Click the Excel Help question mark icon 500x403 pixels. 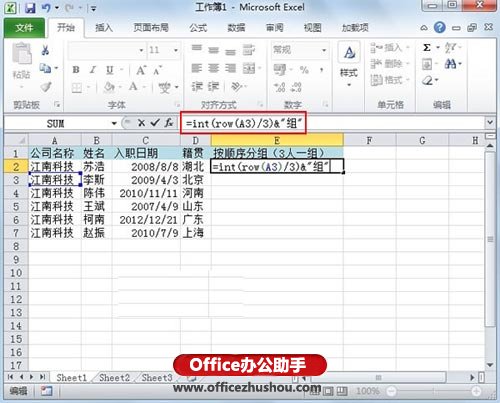click(x=440, y=27)
